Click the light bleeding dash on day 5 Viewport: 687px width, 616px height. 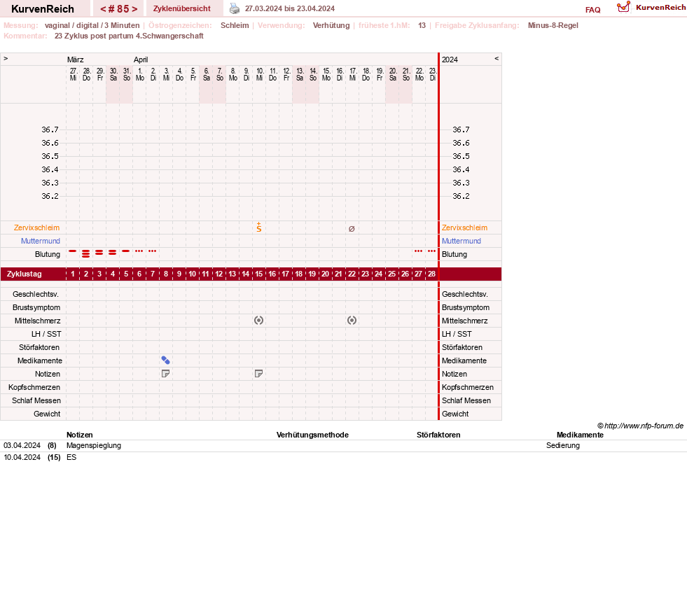(x=126, y=251)
